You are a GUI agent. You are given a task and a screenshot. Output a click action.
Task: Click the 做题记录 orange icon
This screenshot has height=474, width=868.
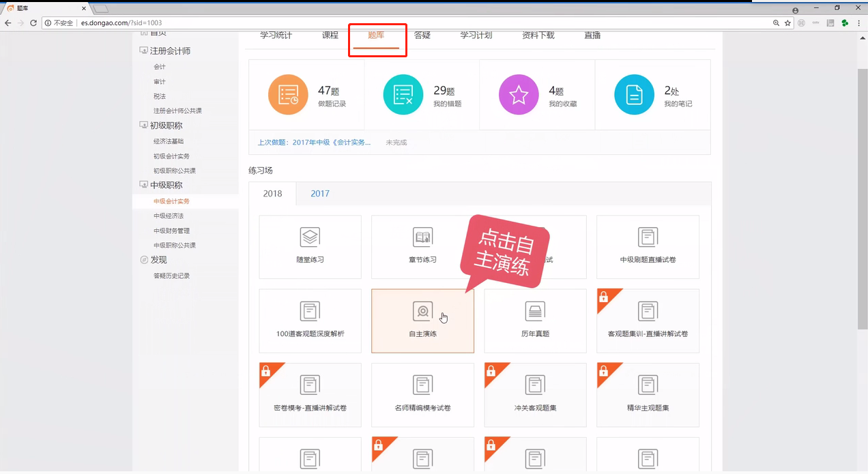[x=288, y=95]
